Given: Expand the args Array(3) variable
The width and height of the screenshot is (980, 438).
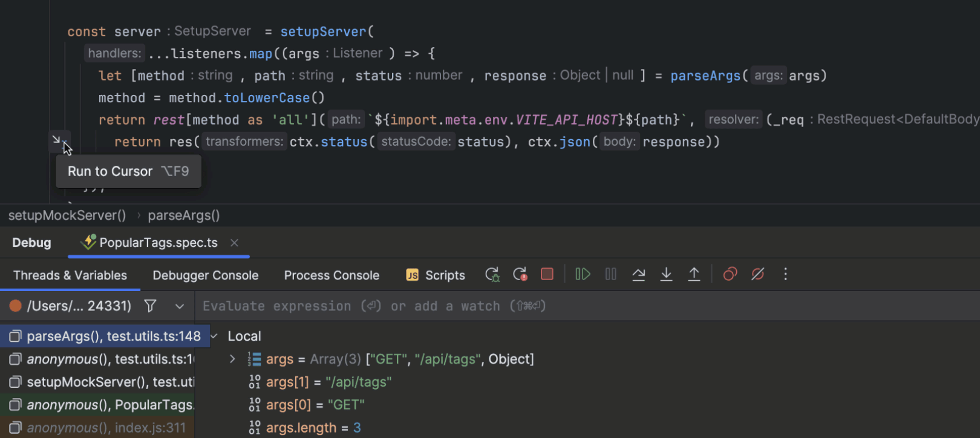Looking at the screenshot, I should coord(232,359).
